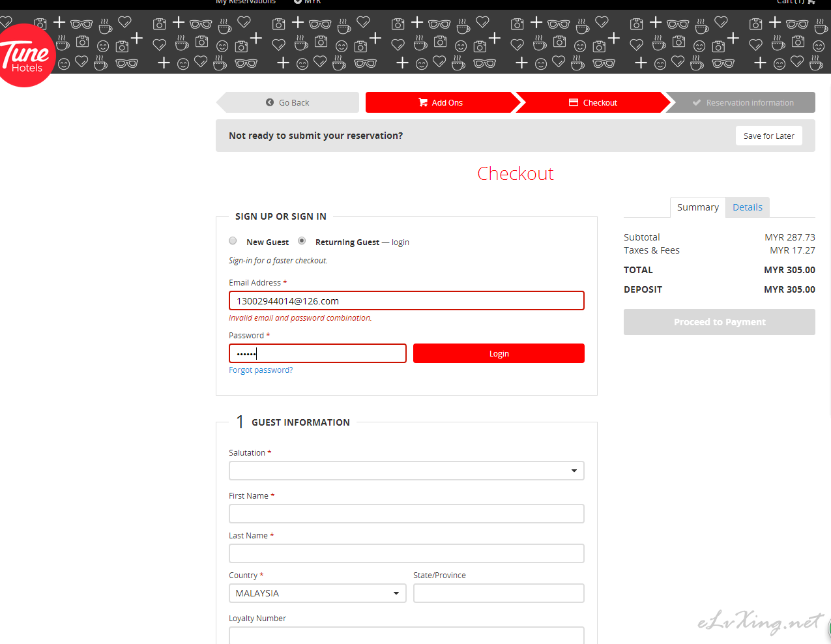Select the New Guest radio button
This screenshot has height=644, width=831.
point(233,241)
